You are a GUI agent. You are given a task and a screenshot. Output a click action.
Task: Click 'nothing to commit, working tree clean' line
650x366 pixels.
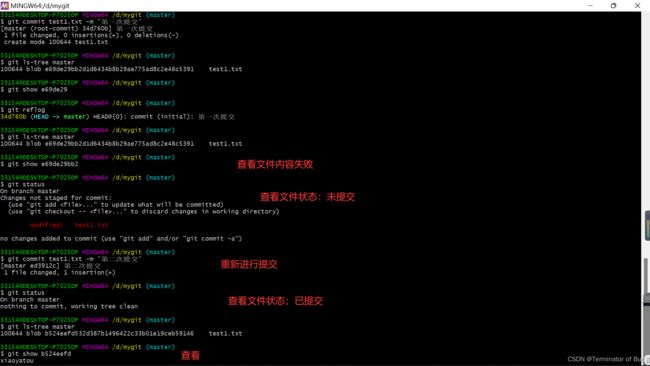[x=69, y=306]
